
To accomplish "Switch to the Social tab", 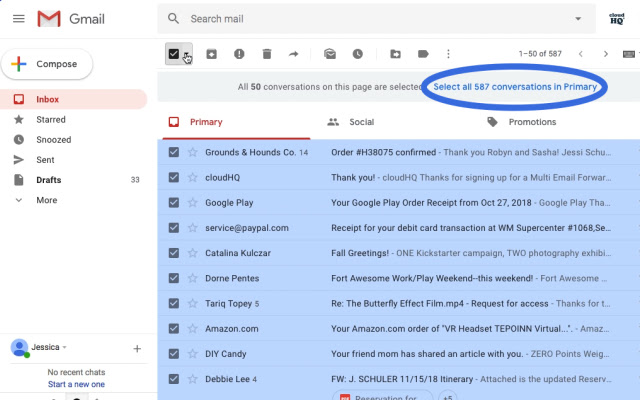I will (361, 122).
